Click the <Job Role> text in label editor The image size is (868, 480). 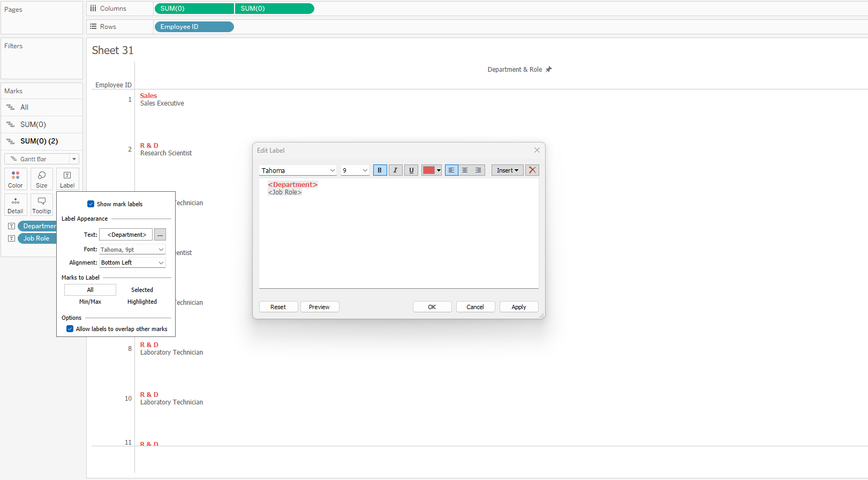[285, 192]
